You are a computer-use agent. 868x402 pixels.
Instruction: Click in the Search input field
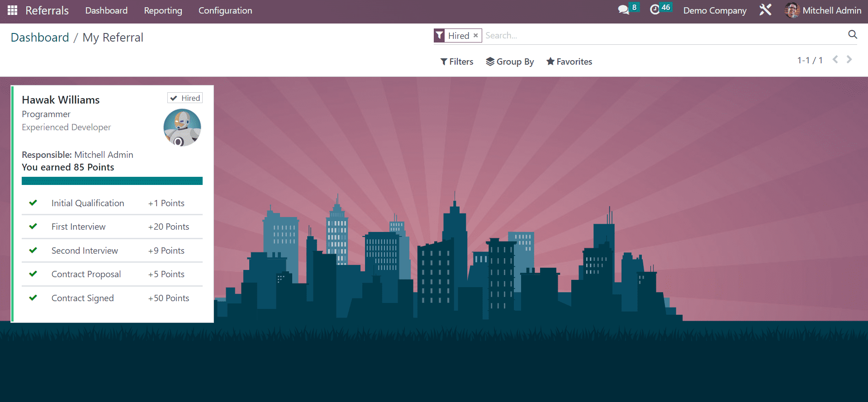coord(664,35)
